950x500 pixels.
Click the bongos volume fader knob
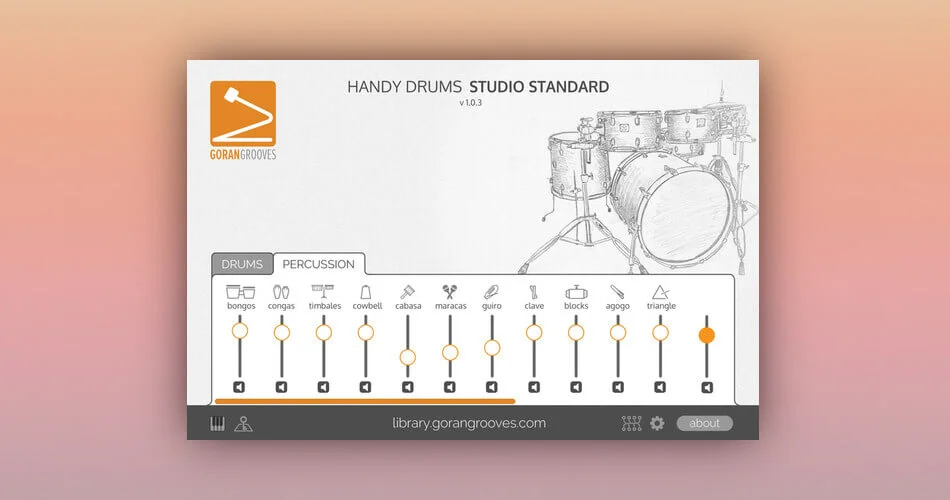point(240,331)
